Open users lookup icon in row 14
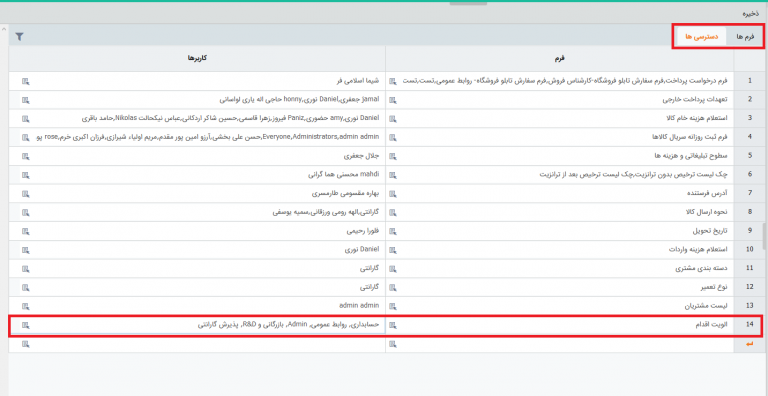The width and height of the screenshot is (768, 396). click(x=25, y=325)
